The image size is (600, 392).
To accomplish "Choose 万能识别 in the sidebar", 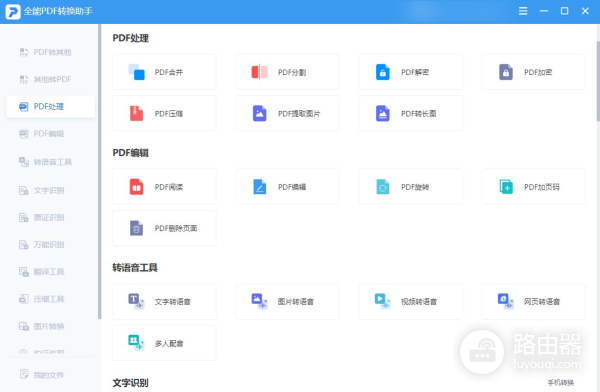I will [x=51, y=245].
